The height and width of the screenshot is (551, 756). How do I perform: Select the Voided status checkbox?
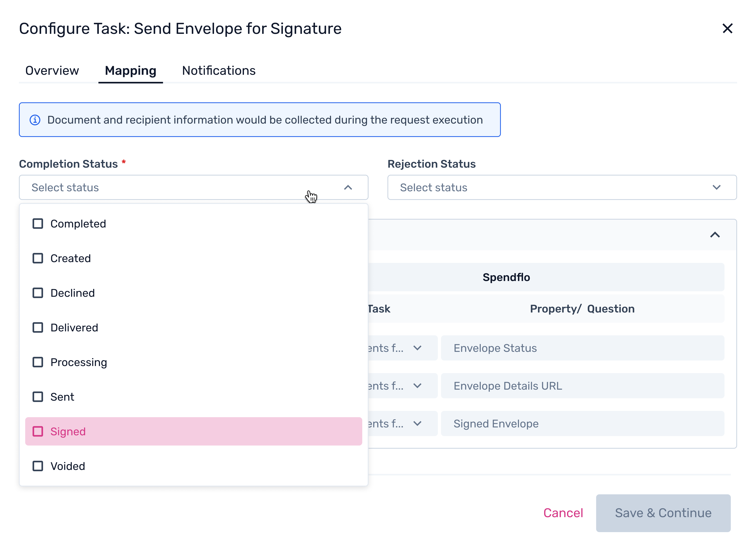point(38,466)
